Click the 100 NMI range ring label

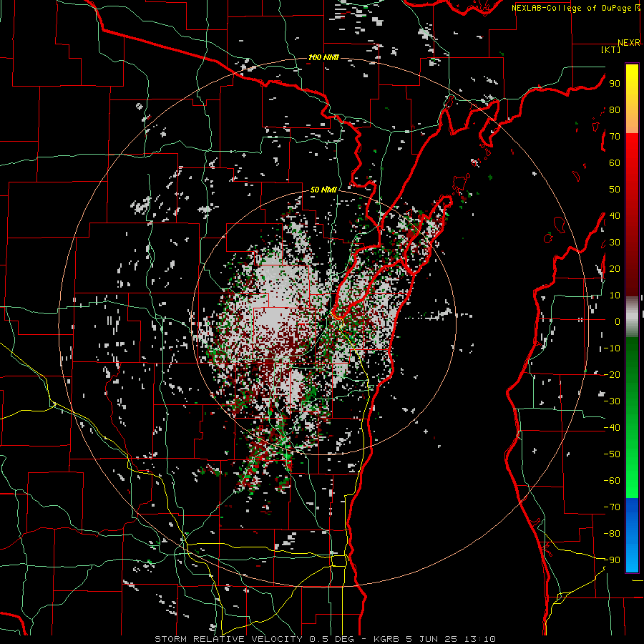coord(323,57)
